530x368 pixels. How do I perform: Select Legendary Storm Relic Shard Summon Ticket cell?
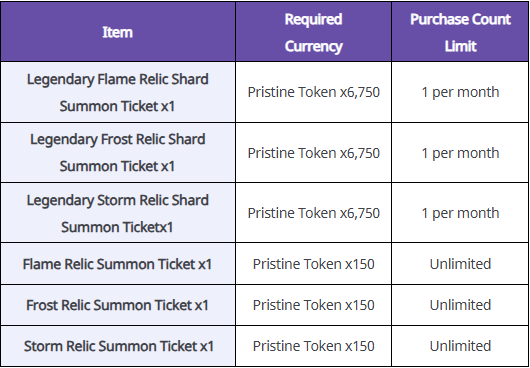point(118,213)
